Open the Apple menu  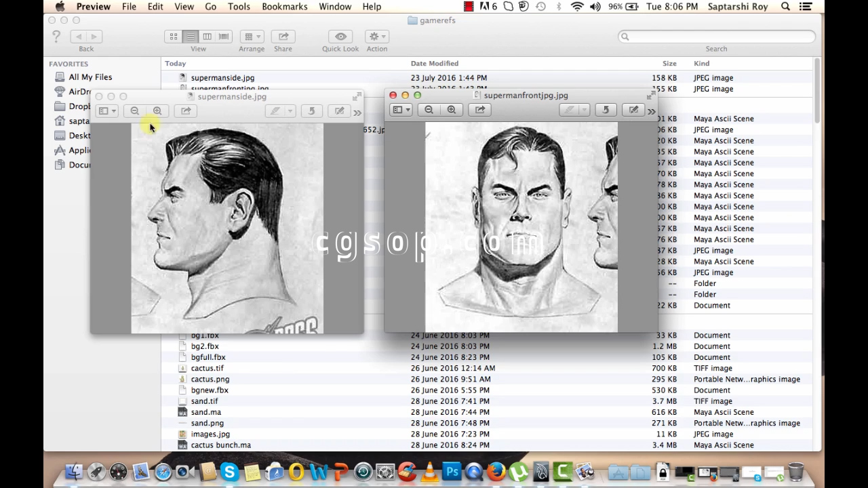click(x=60, y=7)
